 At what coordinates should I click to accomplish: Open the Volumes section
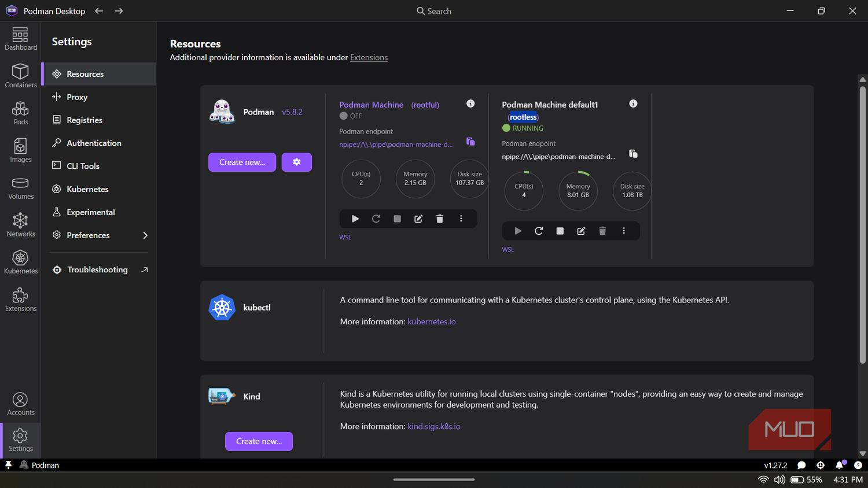(20, 188)
